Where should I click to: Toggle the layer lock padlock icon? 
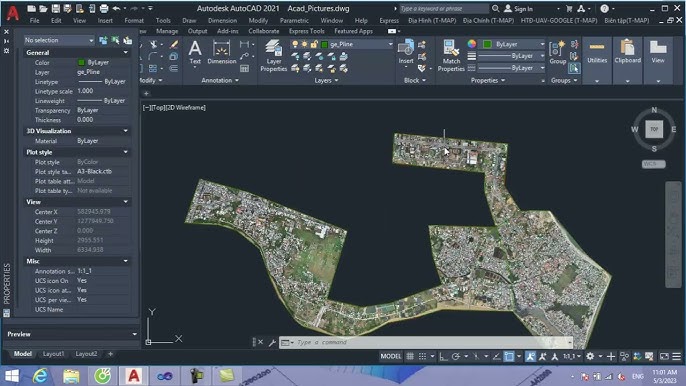(x=314, y=44)
